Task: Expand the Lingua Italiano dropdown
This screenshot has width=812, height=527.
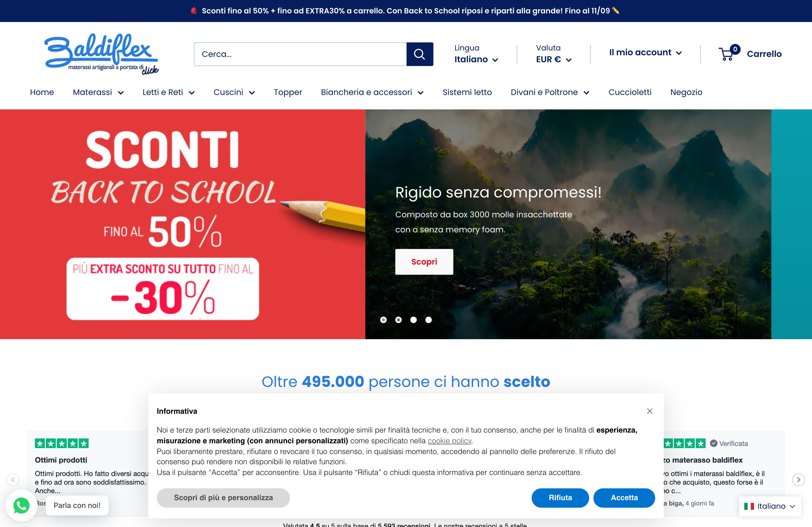Action: point(476,59)
